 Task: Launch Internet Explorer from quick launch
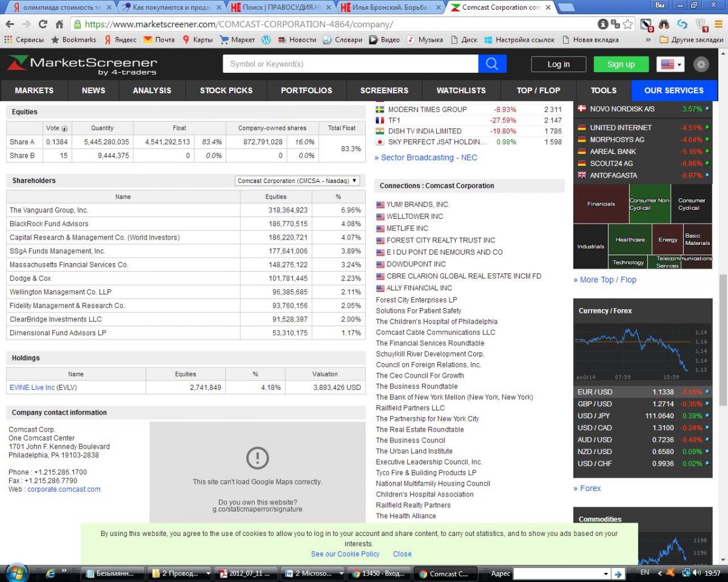(x=51, y=573)
